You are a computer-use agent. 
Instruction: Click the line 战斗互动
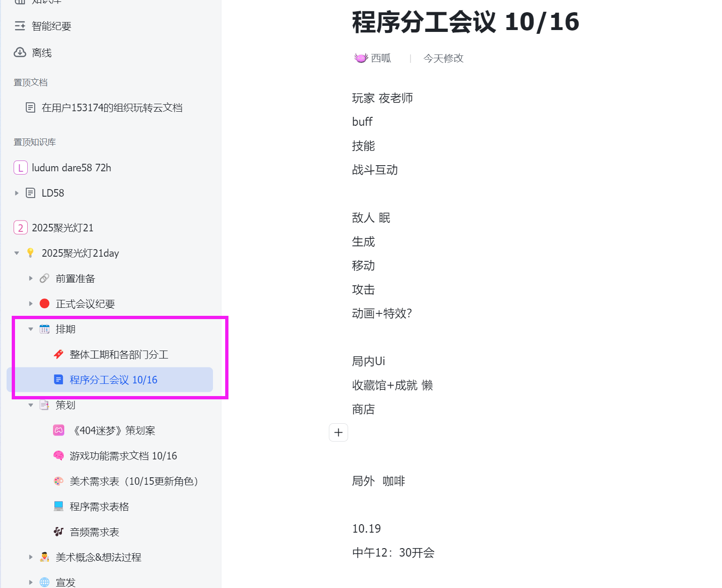(375, 170)
